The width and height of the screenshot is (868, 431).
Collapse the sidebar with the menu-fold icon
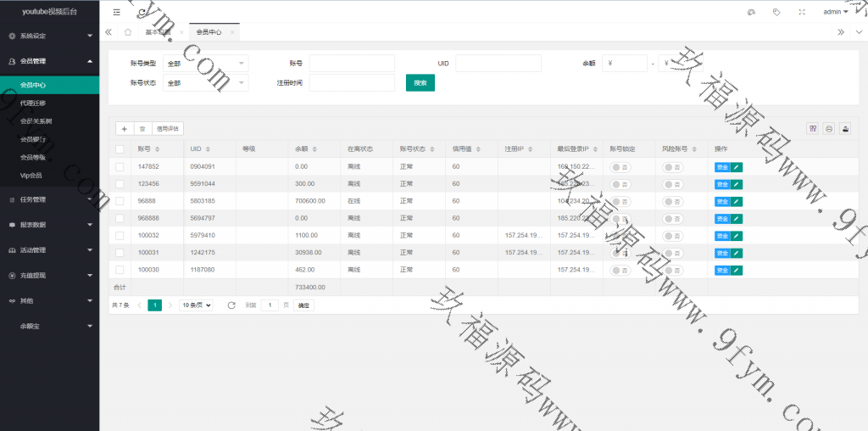coord(116,12)
